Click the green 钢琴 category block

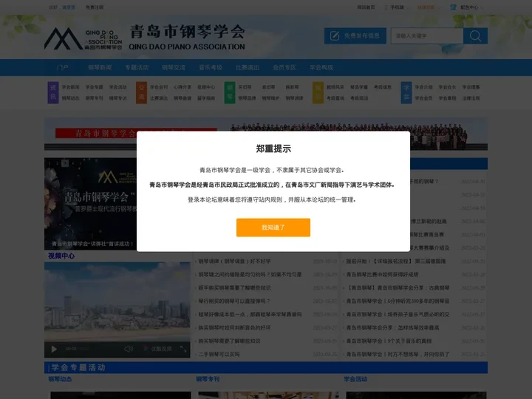pyautogui.click(x=230, y=92)
